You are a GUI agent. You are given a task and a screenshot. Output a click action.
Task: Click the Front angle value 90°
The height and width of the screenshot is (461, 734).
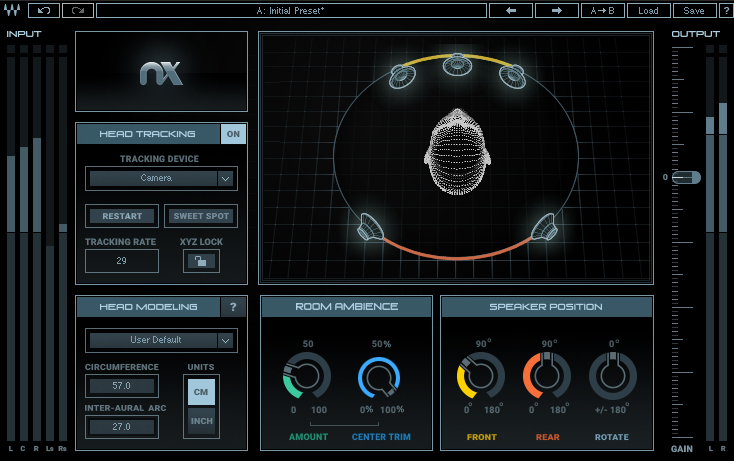[483, 344]
